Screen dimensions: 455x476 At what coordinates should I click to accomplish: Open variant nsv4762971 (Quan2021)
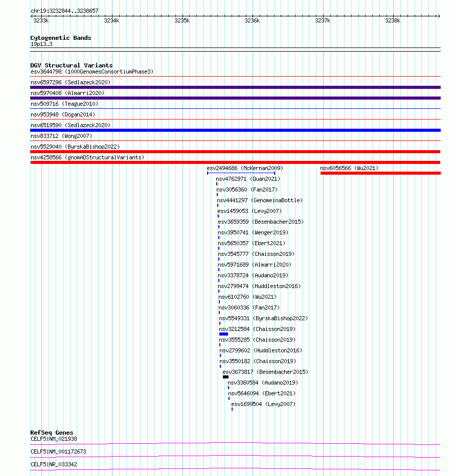[x=248, y=179]
